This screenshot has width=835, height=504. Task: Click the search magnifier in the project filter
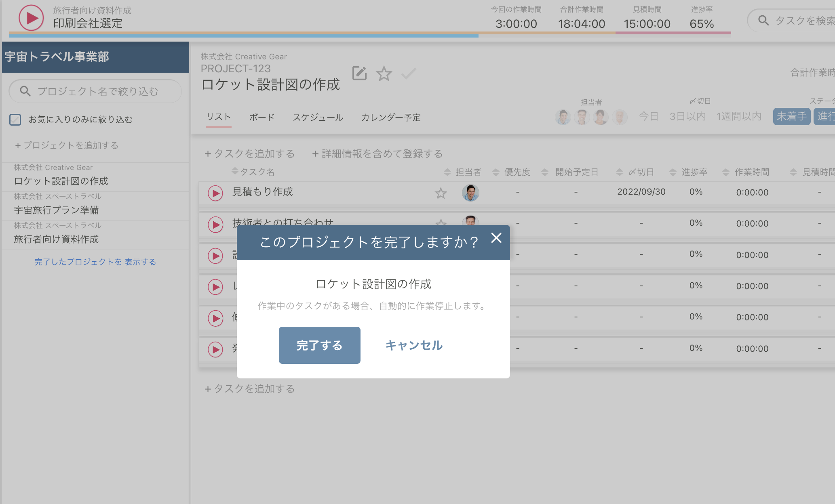25,91
